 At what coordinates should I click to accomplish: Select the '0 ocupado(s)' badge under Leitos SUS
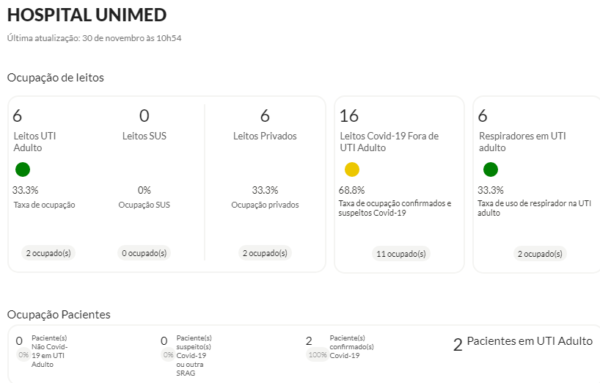pyautogui.click(x=144, y=253)
